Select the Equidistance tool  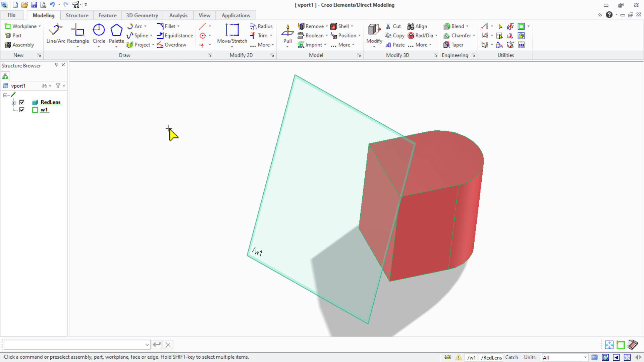click(x=175, y=36)
